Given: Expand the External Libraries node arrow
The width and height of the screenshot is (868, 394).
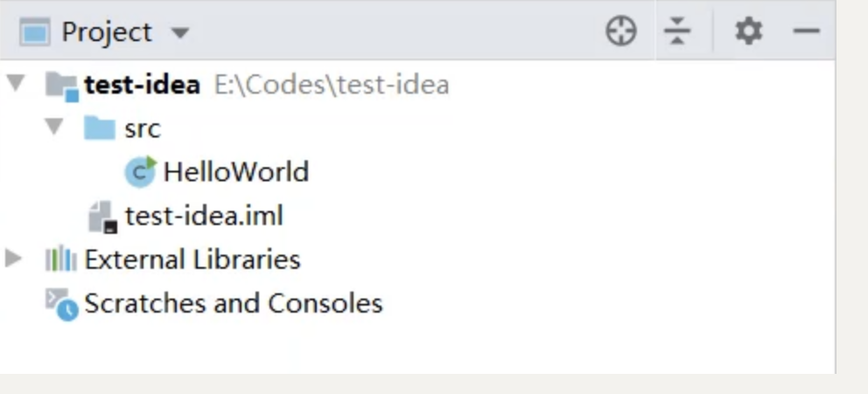Looking at the screenshot, I should [13, 258].
